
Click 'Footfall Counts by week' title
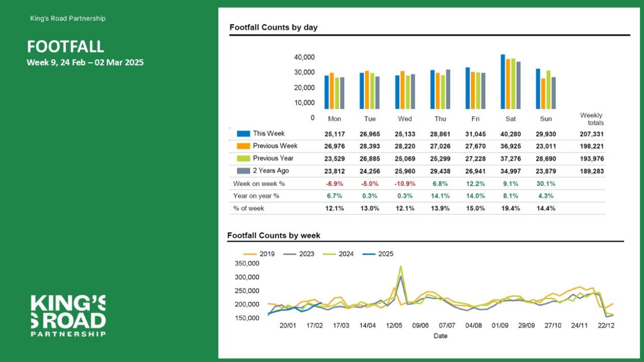click(274, 235)
